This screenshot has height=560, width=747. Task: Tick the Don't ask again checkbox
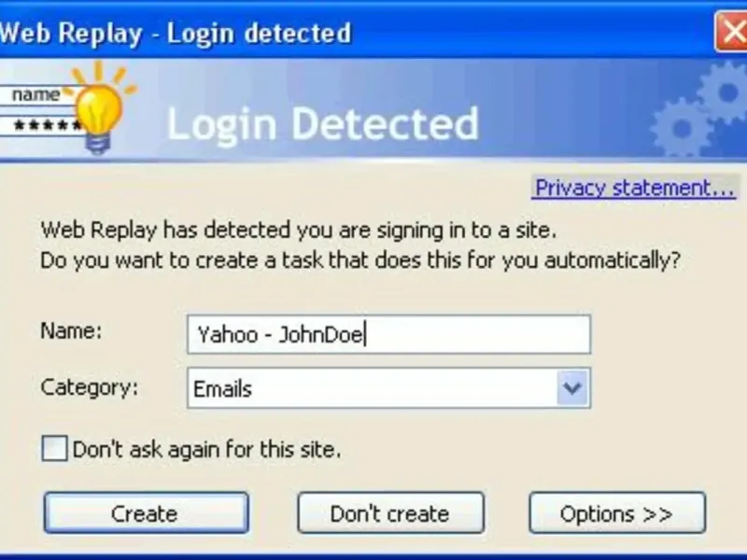[x=54, y=449]
